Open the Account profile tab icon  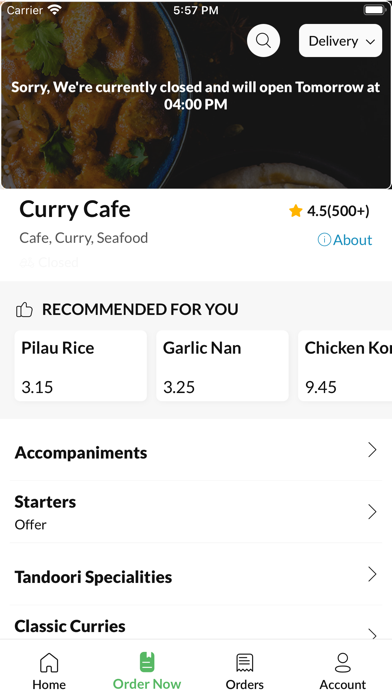tap(343, 663)
